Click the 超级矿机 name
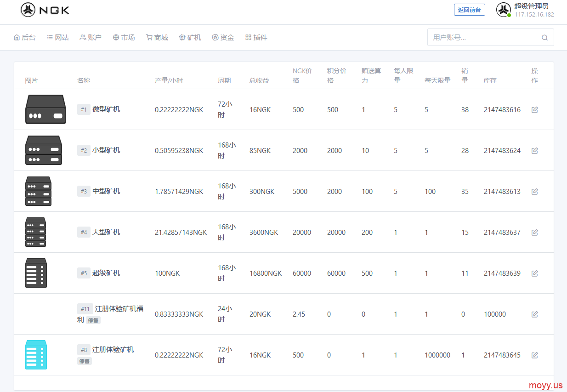This screenshot has height=392, width=567. (106, 273)
